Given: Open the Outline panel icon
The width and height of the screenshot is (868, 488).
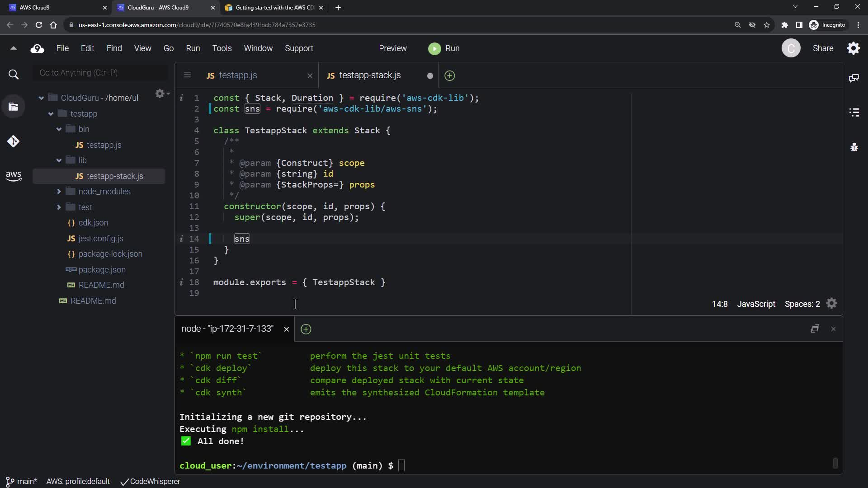Looking at the screenshot, I should click(854, 112).
